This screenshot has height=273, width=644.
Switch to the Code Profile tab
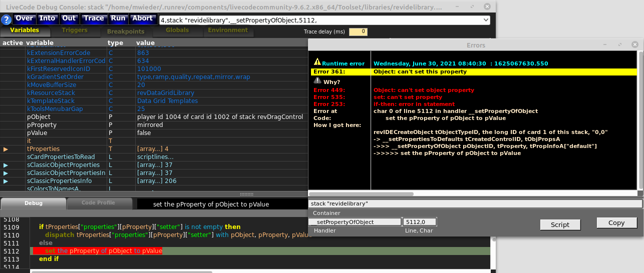click(98, 203)
